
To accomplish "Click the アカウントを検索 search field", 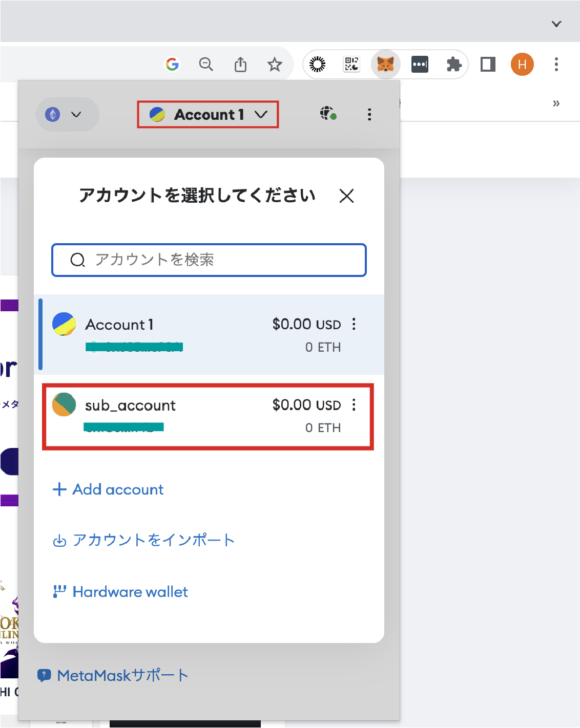I will [x=209, y=260].
